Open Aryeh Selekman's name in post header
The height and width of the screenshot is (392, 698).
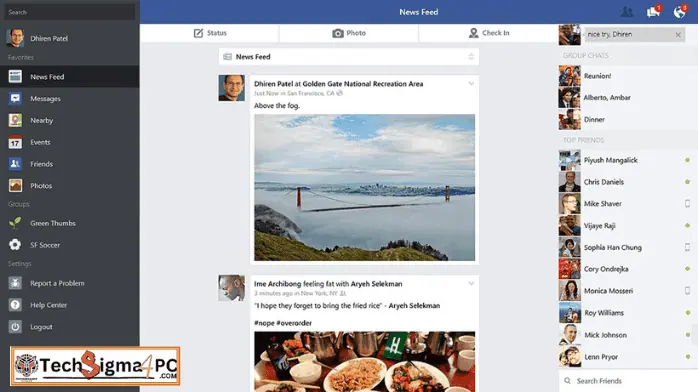(377, 284)
